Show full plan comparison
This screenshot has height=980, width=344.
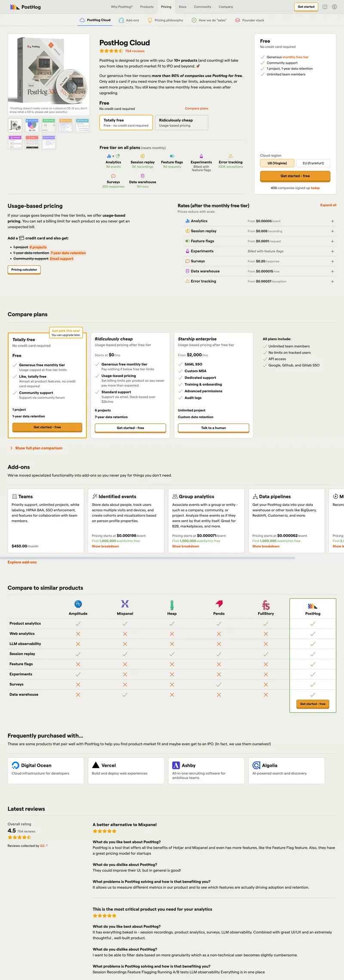[39, 448]
